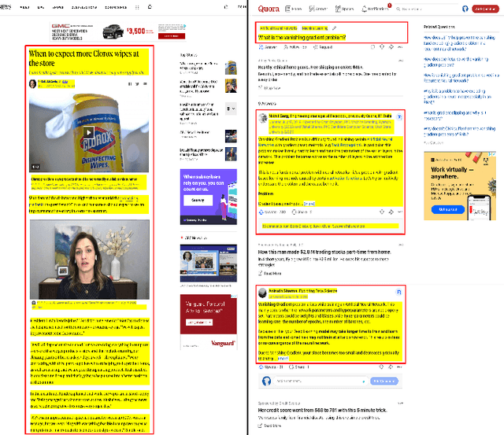Play the interview video of the woman
This screenshot has width=504, height=435.
(90, 260)
